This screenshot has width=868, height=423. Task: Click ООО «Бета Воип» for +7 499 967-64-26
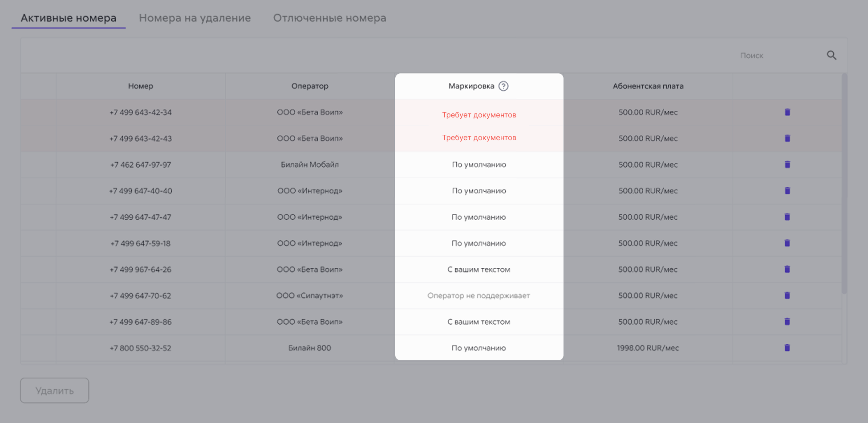point(310,270)
